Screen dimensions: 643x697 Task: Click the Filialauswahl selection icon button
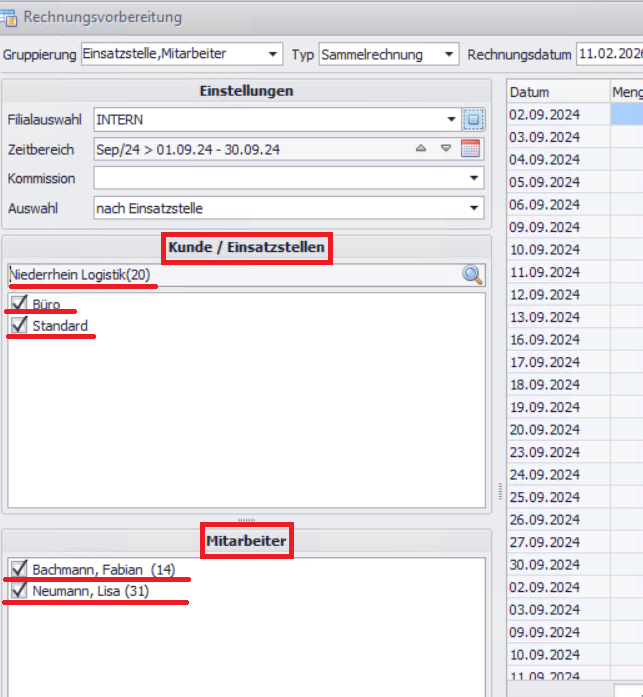tap(474, 120)
